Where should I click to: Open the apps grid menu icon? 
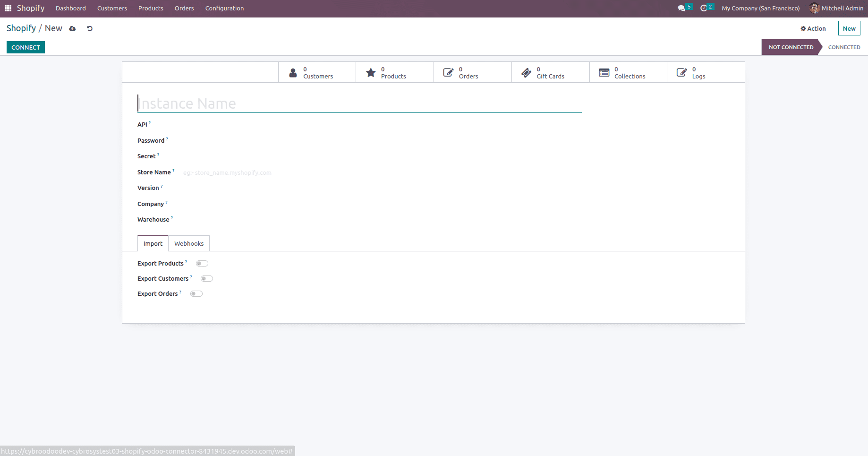tap(8, 8)
